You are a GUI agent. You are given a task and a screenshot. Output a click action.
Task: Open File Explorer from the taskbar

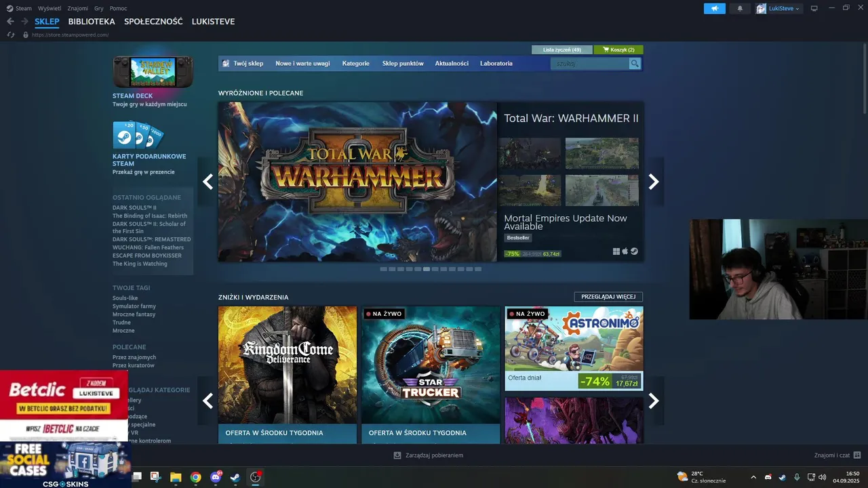click(x=176, y=477)
